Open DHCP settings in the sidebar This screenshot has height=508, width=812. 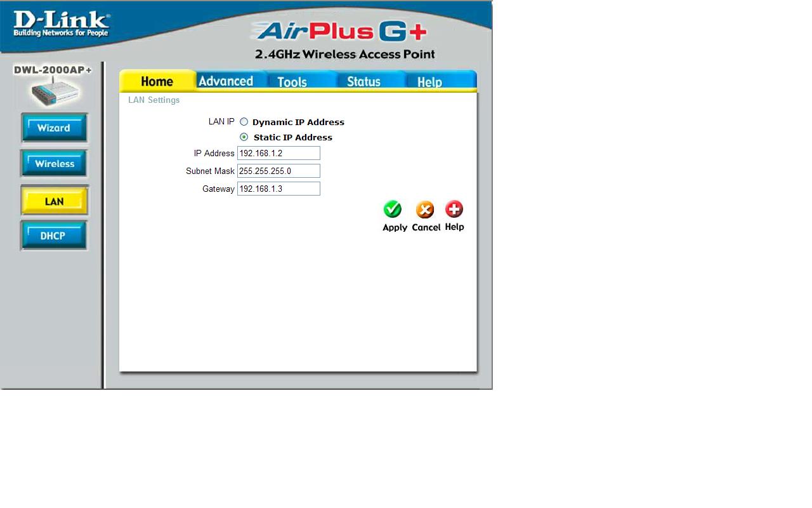tap(54, 236)
